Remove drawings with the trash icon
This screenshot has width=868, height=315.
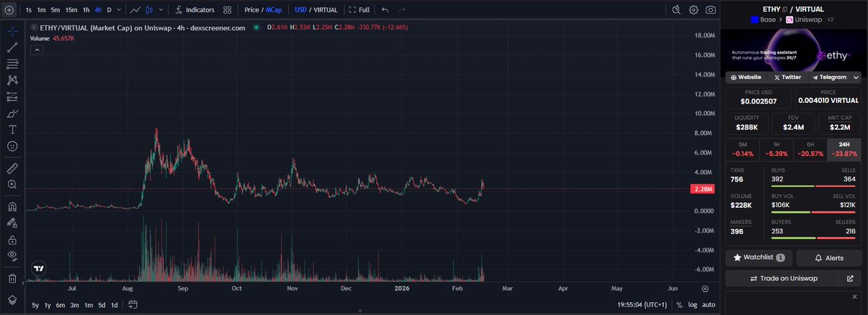12,278
